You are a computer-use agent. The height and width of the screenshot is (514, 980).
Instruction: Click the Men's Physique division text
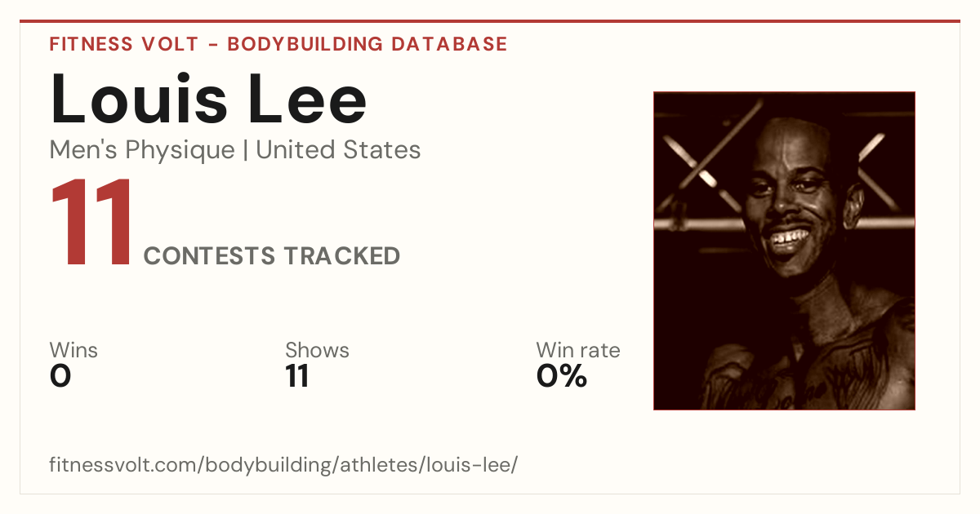tap(142, 150)
